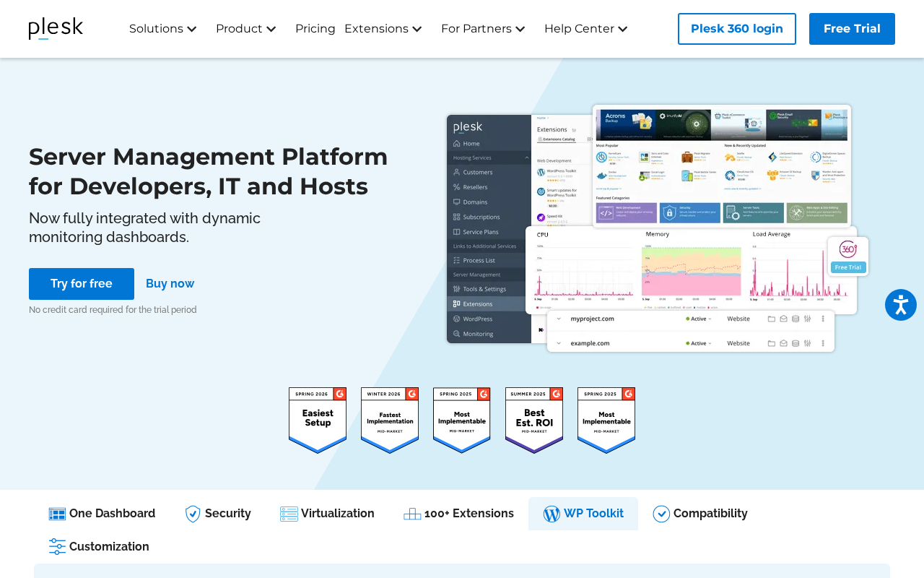Click 'No credit card required' note text

tap(113, 310)
